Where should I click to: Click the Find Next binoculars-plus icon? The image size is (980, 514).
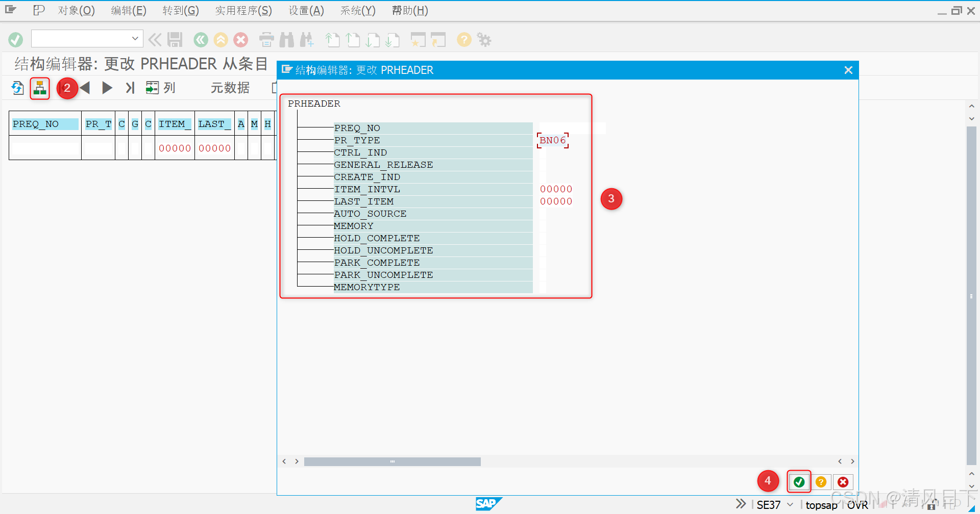[x=307, y=39]
